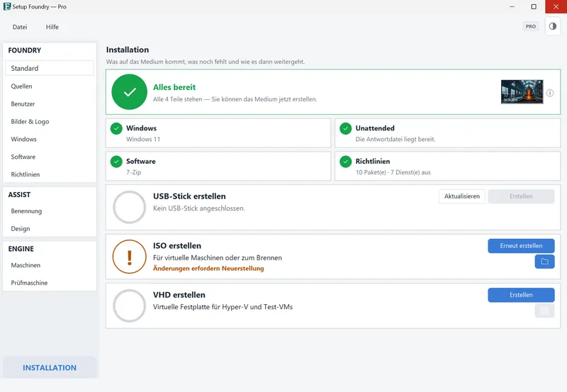Click 'Alle 4 Teile stehen' status line
Image resolution: width=567 pixels, height=392 pixels.
pos(235,99)
